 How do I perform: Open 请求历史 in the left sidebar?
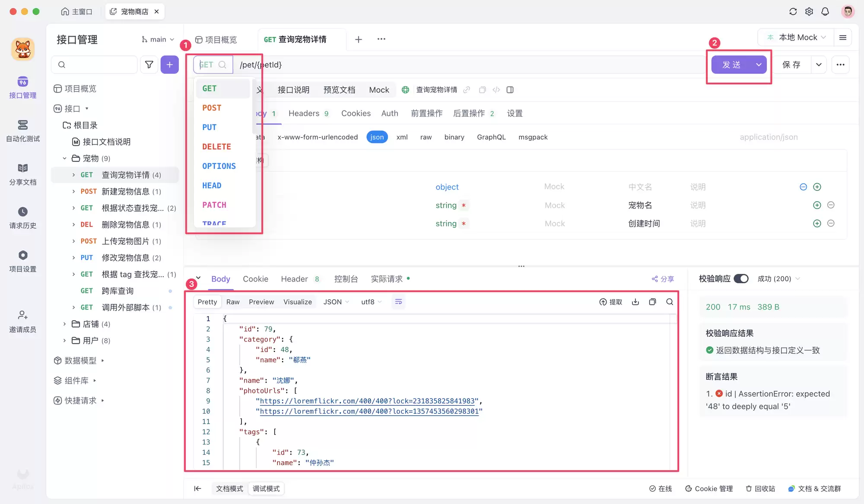click(23, 218)
